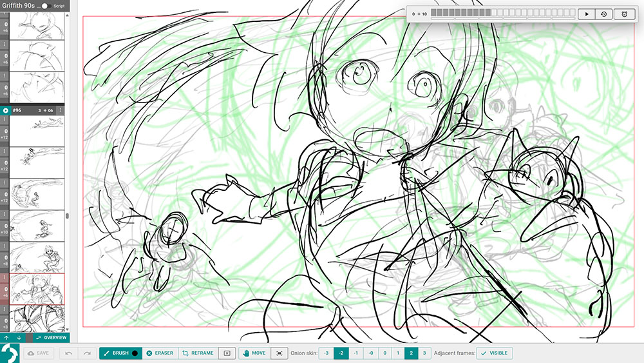Click the fit-to-screen icon beside Move
644x363 pixels.
[x=278, y=353]
